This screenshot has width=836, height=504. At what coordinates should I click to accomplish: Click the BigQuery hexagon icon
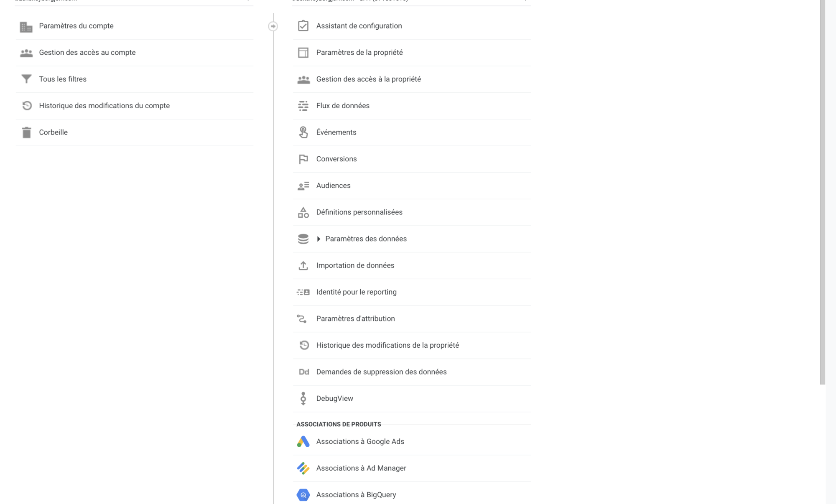tap(303, 495)
